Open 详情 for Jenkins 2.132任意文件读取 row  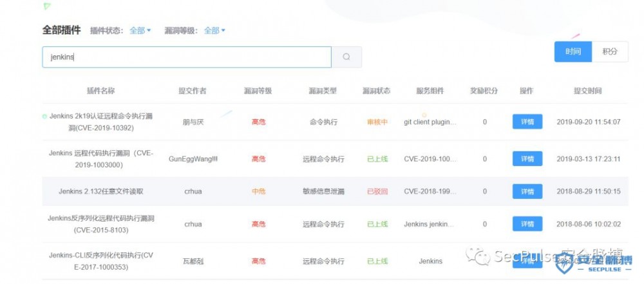coord(527,191)
